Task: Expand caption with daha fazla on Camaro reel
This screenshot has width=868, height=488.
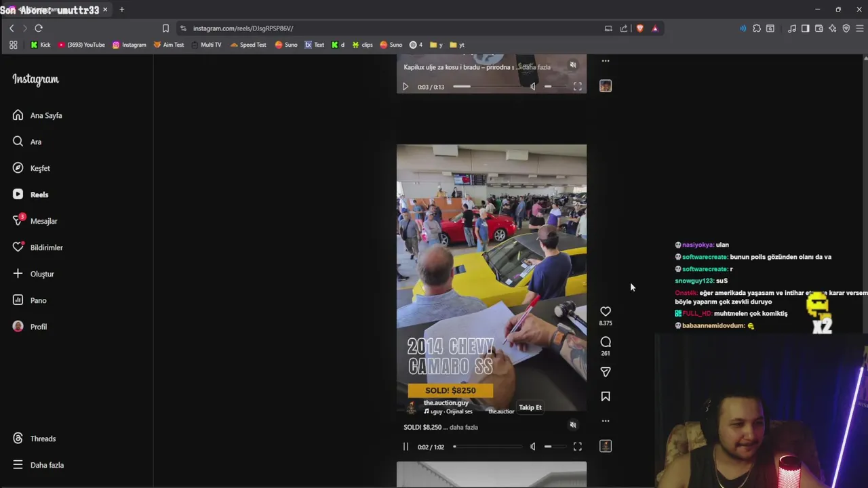Action: 464,427
